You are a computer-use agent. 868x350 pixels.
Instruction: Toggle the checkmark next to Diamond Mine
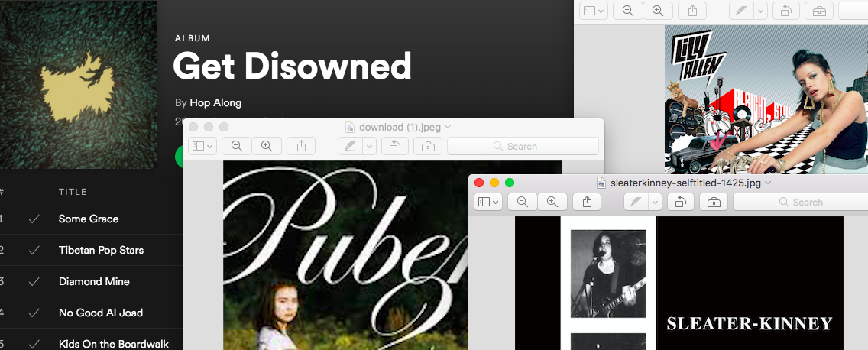coord(34,282)
